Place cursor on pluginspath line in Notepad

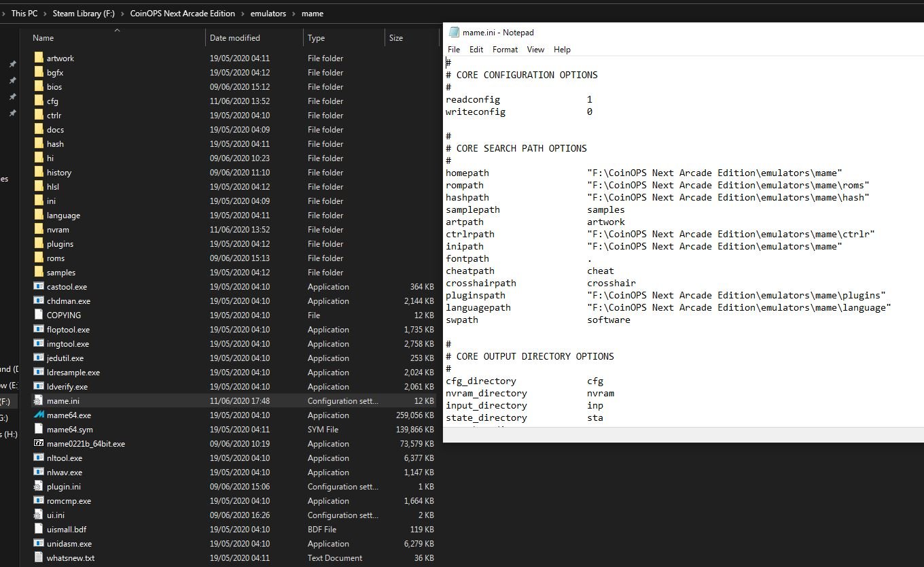click(666, 295)
